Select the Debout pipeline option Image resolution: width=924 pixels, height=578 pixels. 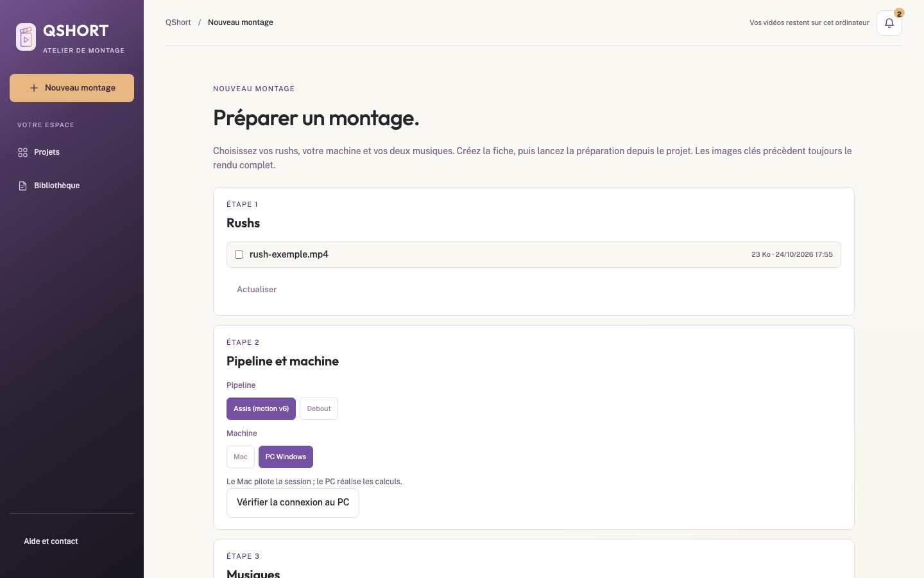pyautogui.click(x=319, y=408)
